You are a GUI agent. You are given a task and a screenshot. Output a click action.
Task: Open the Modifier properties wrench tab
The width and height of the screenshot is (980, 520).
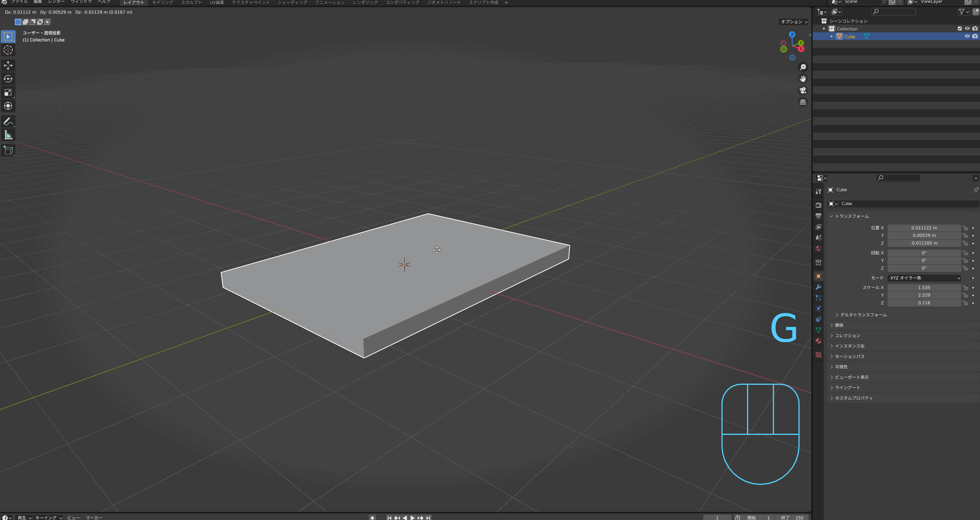click(x=819, y=287)
